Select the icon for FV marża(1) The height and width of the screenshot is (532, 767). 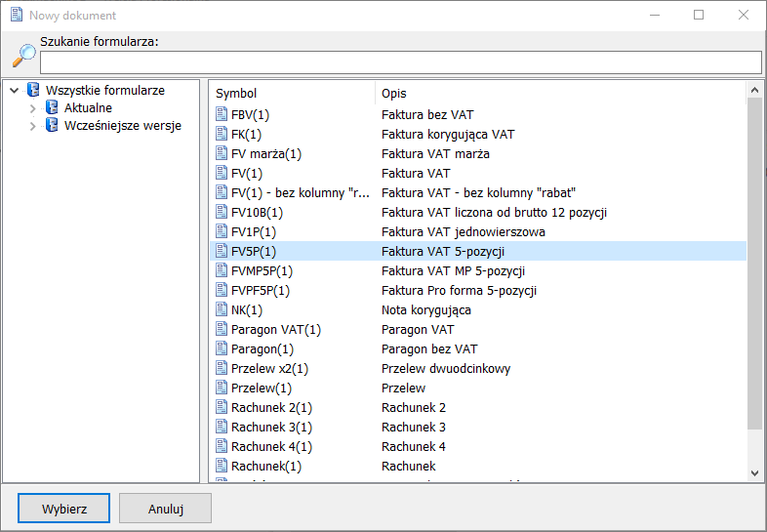click(221, 154)
